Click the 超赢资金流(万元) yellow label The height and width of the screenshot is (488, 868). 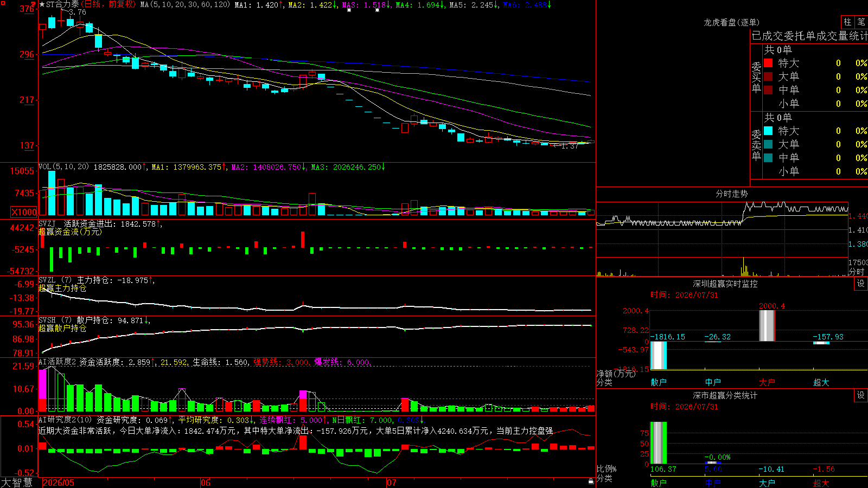[70, 232]
